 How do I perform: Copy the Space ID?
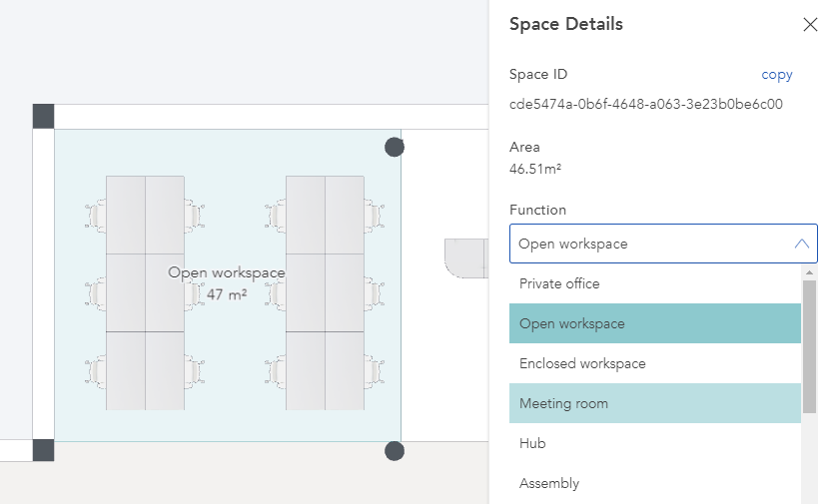pos(776,75)
